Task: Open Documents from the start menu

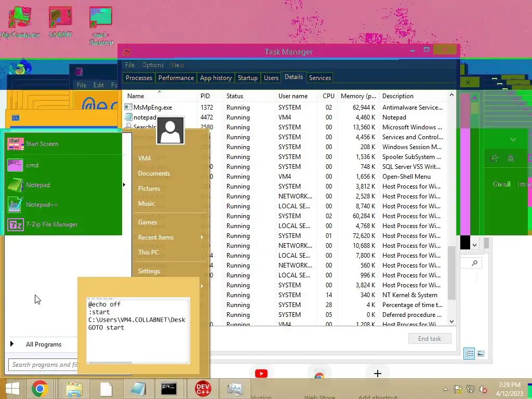Action: (154, 174)
